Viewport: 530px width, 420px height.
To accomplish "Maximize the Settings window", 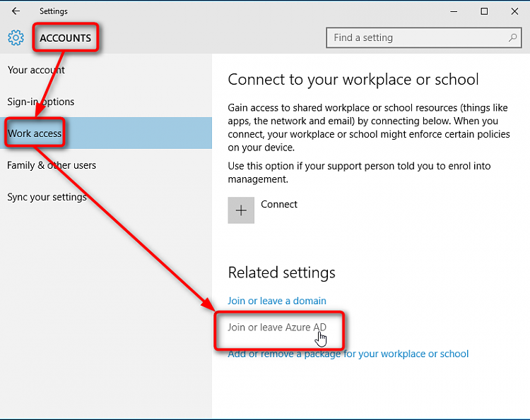I will point(484,11).
